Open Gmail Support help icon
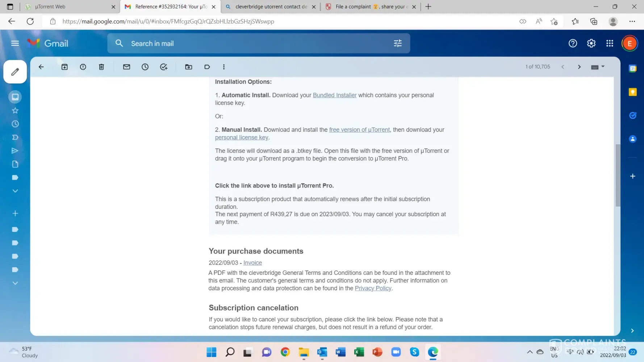 [x=573, y=43]
